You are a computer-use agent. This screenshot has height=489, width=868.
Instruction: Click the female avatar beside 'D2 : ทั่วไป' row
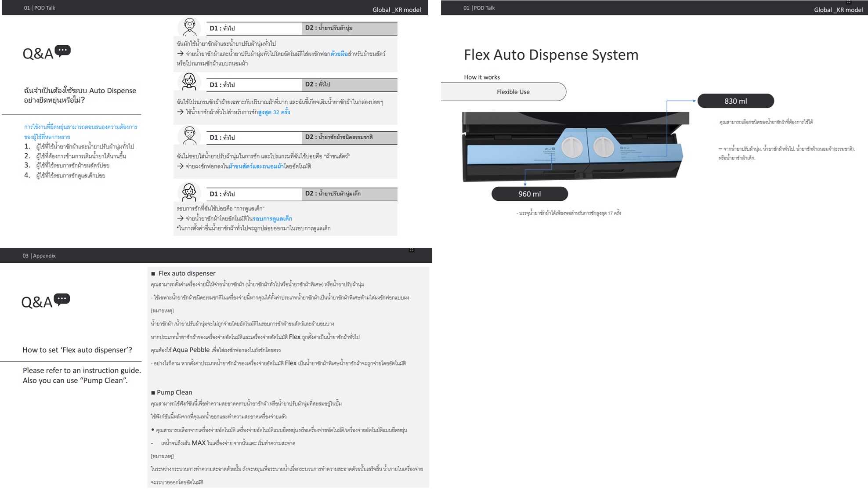pos(189,82)
